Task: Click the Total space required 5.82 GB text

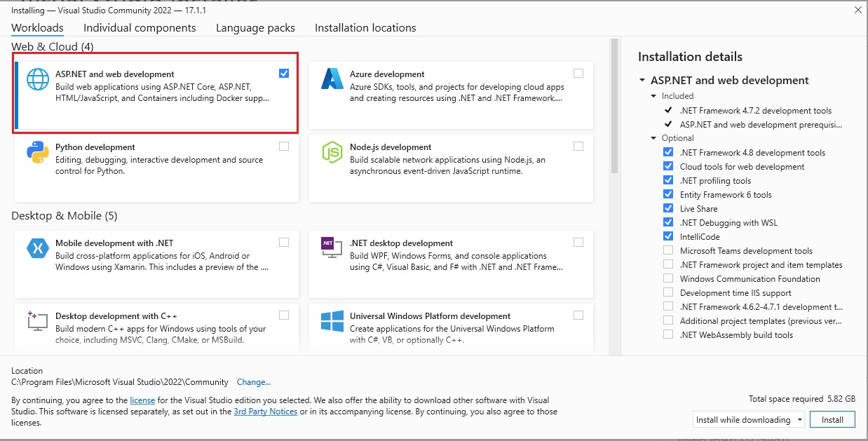Action: pyautogui.click(x=802, y=399)
